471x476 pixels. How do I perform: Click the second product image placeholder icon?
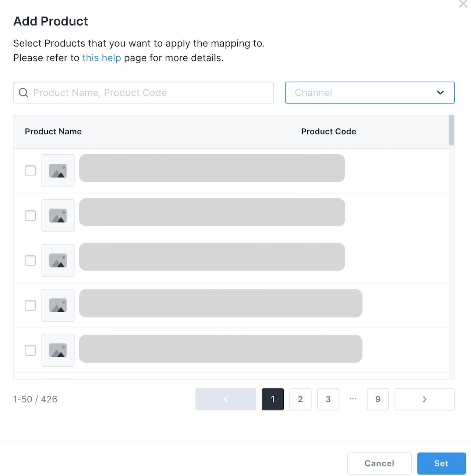click(x=58, y=216)
